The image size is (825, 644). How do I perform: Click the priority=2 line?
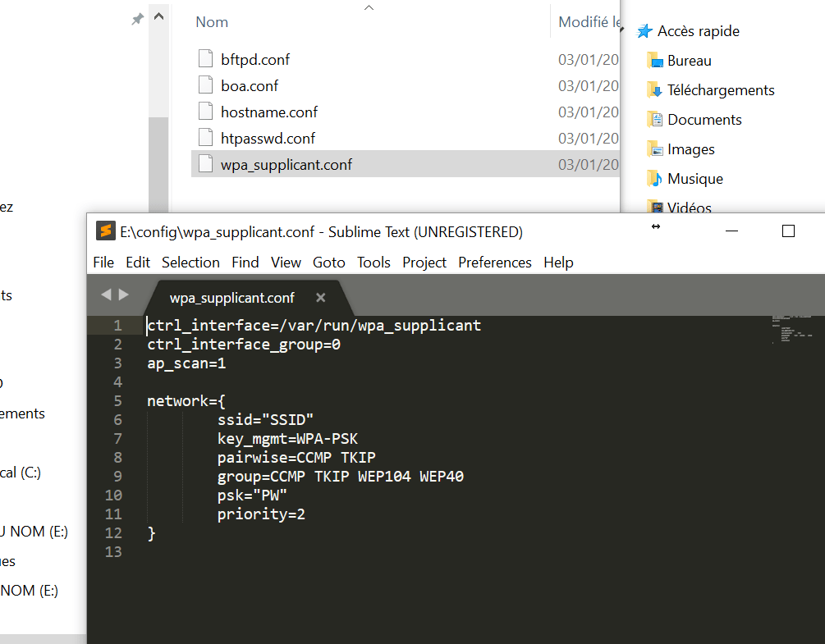point(261,514)
